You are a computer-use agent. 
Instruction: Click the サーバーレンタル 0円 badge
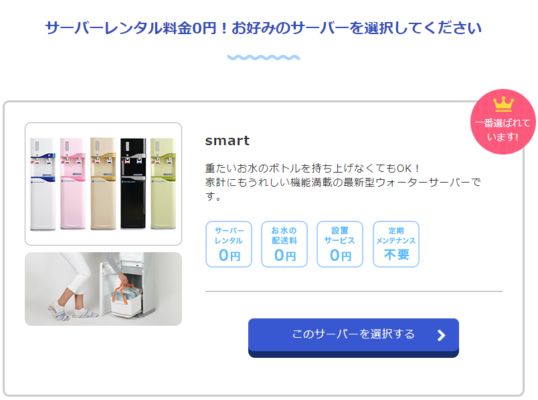click(x=229, y=244)
